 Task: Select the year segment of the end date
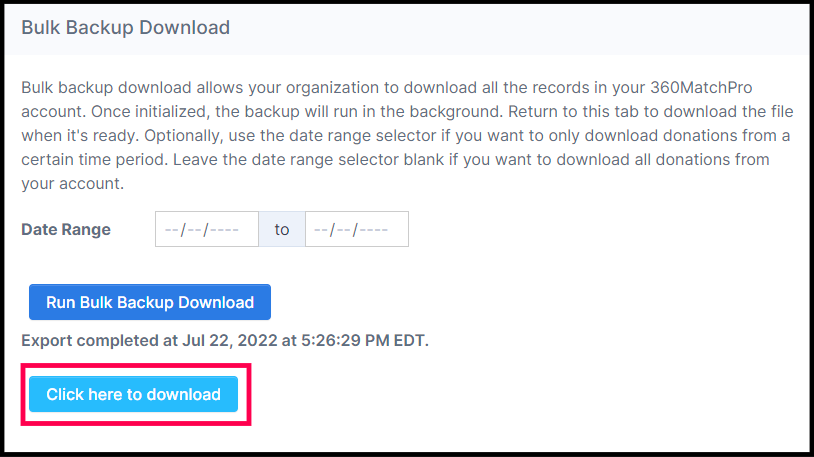pos(374,230)
